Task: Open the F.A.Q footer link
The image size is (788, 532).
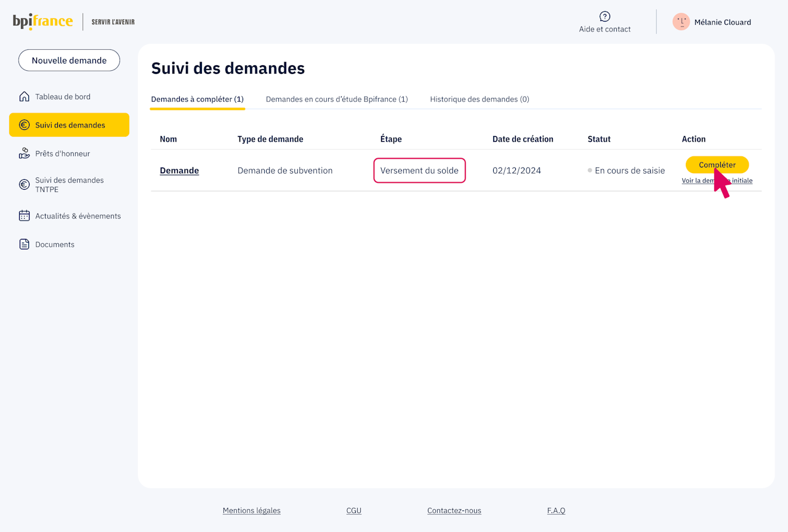Action: click(556, 510)
